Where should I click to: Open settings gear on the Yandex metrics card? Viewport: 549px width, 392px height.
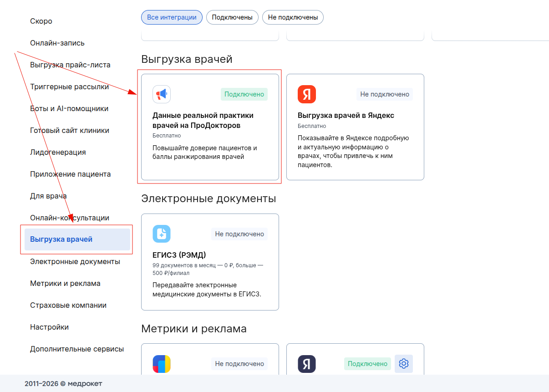[404, 364]
